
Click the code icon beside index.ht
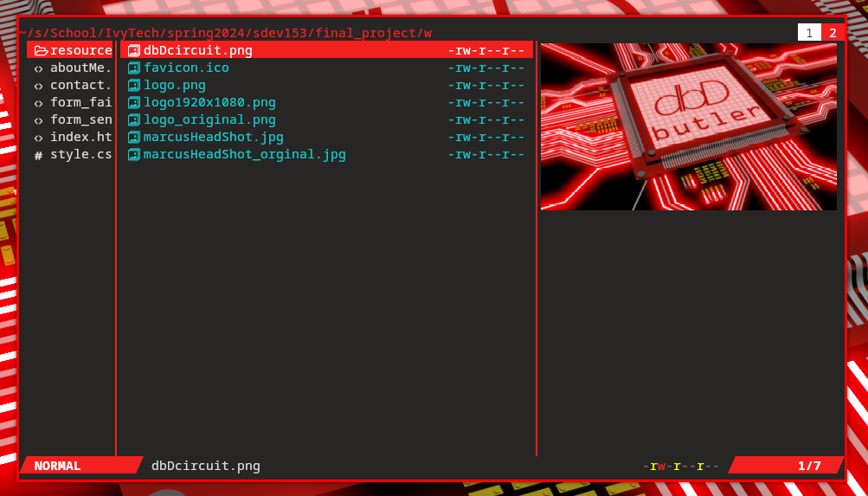38,138
